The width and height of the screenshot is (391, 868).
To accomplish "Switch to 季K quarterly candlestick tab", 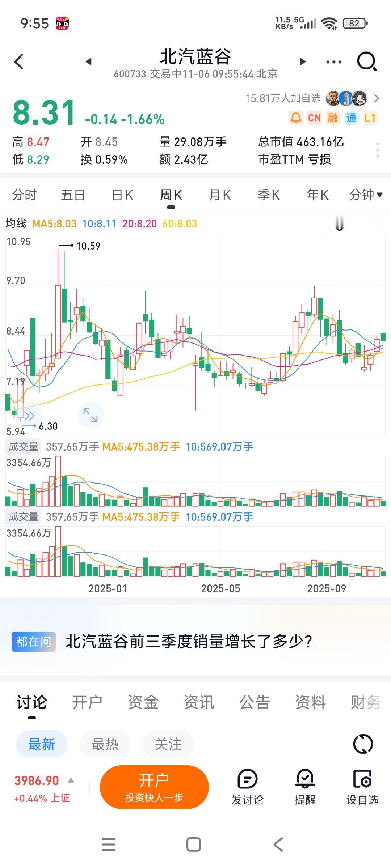I will point(269,195).
